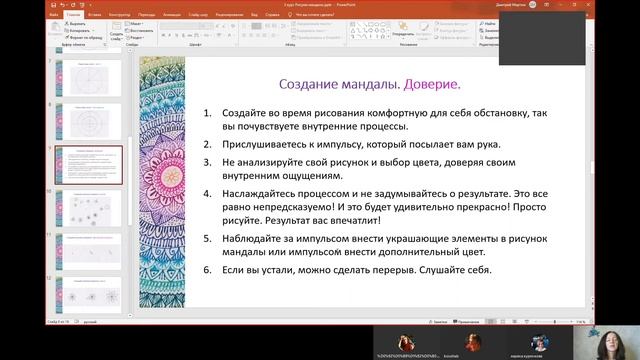
Task: Click the русский language indicator
Action: 90,322
